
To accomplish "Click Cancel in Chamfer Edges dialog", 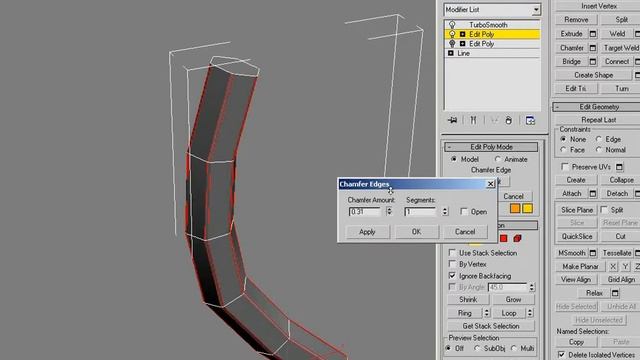I will (x=465, y=232).
